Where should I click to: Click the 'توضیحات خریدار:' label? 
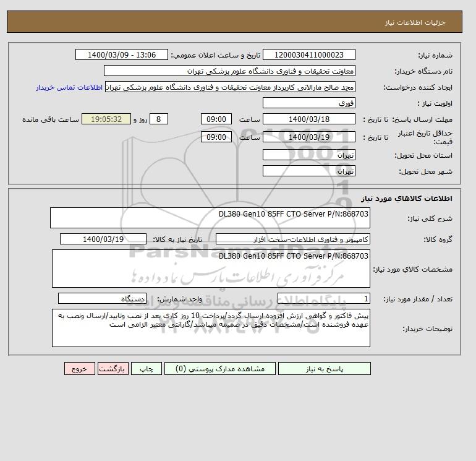(x=427, y=329)
